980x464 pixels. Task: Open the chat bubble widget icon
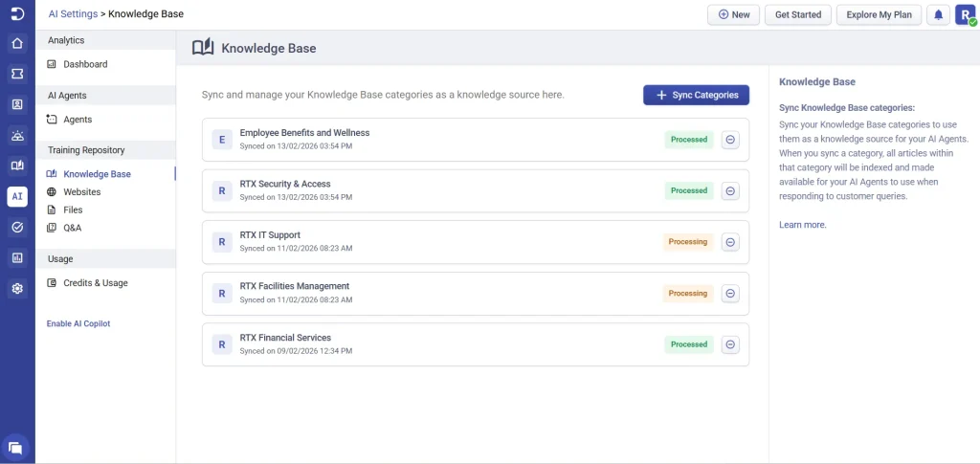point(15,447)
